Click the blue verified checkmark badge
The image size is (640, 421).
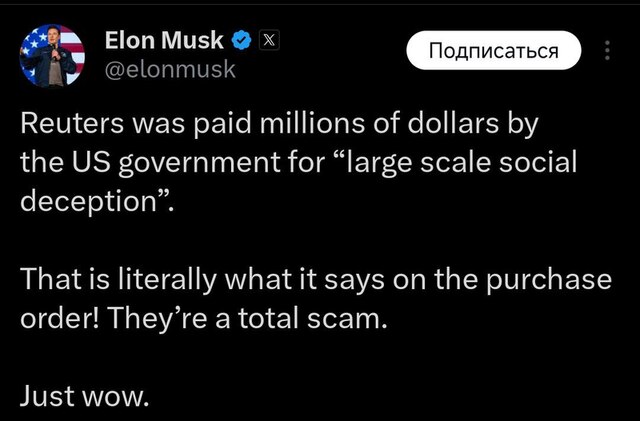[241, 41]
